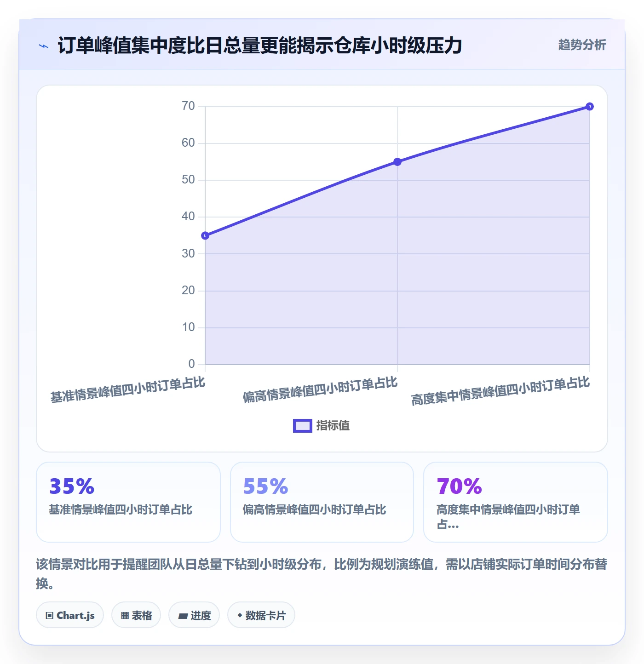Toggle the 指标值 legend swatch
The image size is (644, 664).
coord(303,426)
